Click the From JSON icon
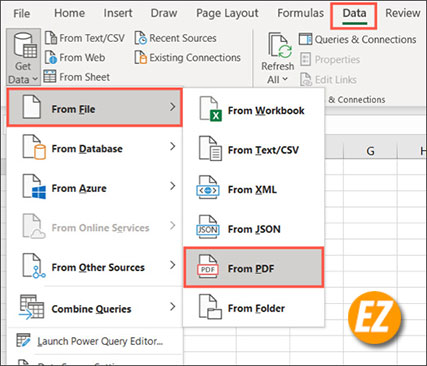The width and height of the screenshot is (427, 366). pyautogui.click(x=208, y=228)
